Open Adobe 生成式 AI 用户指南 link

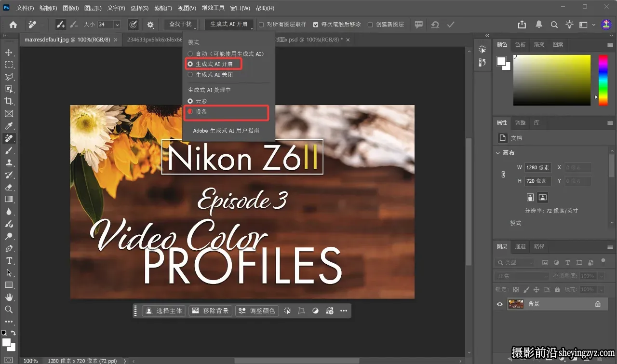pos(226,131)
